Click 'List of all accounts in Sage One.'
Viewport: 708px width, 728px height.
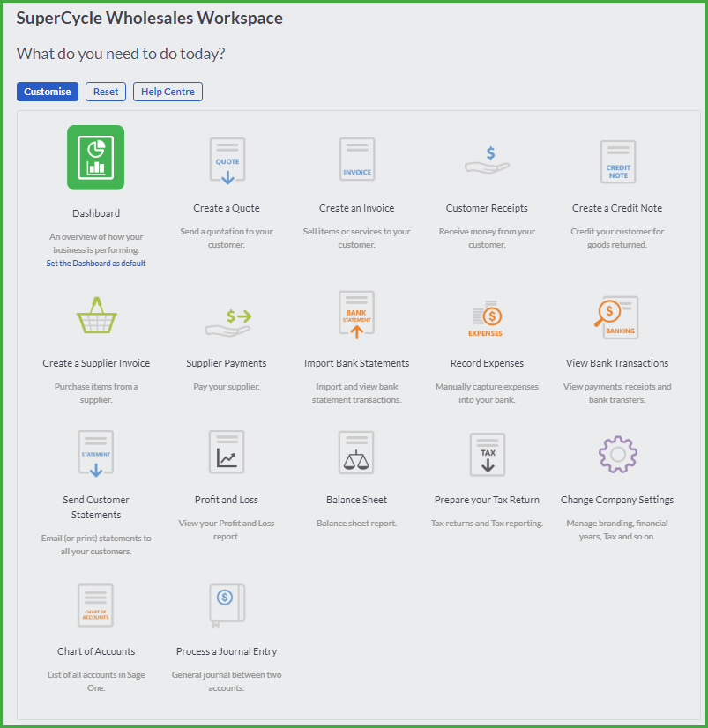pos(96,681)
